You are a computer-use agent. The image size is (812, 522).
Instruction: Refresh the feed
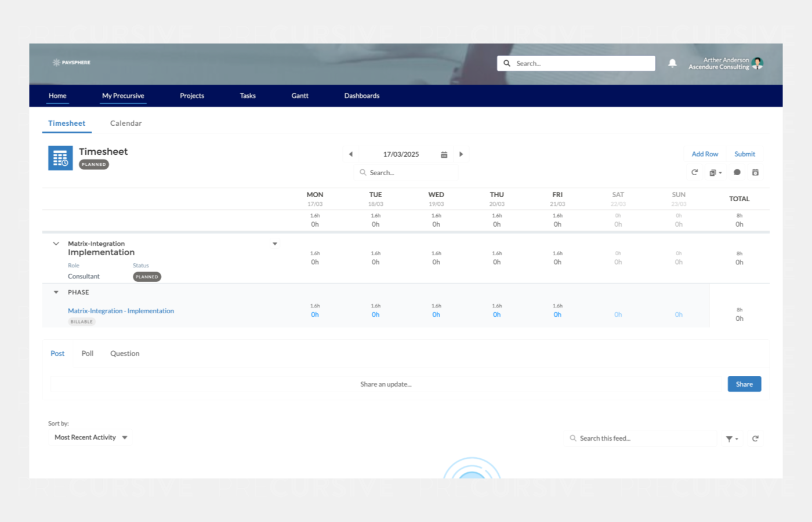[755, 438]
